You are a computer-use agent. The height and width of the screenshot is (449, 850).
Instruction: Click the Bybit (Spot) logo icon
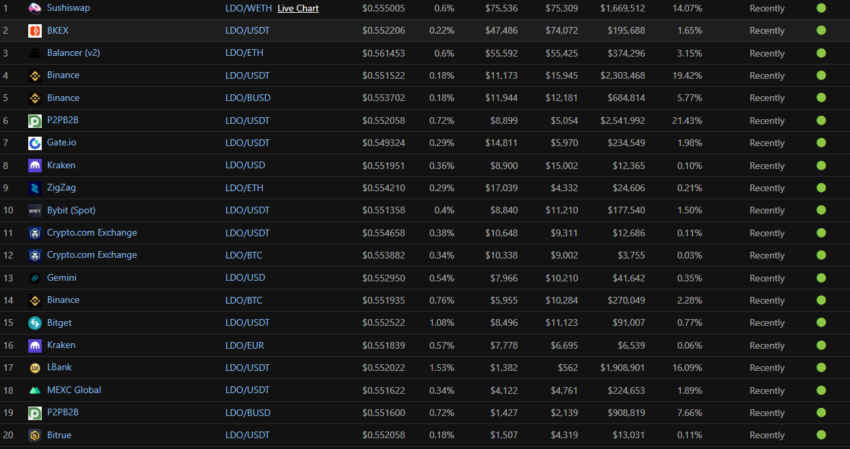pyautogui.click(x=35, y=210)
